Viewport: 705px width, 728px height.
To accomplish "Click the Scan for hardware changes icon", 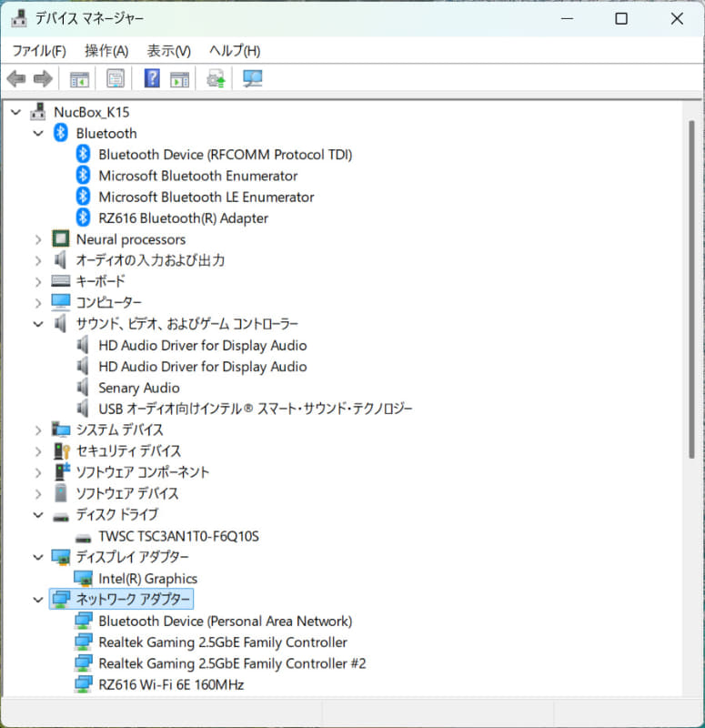I will tap(253, 78).
